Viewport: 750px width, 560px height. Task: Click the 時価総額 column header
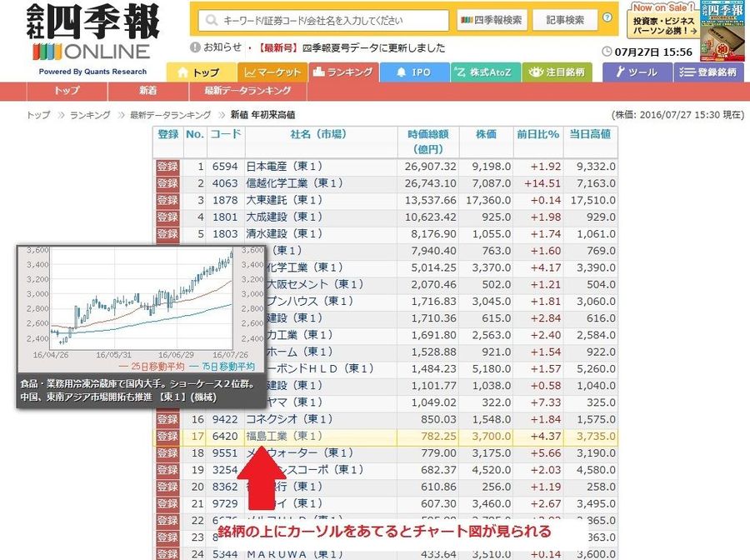428,142
